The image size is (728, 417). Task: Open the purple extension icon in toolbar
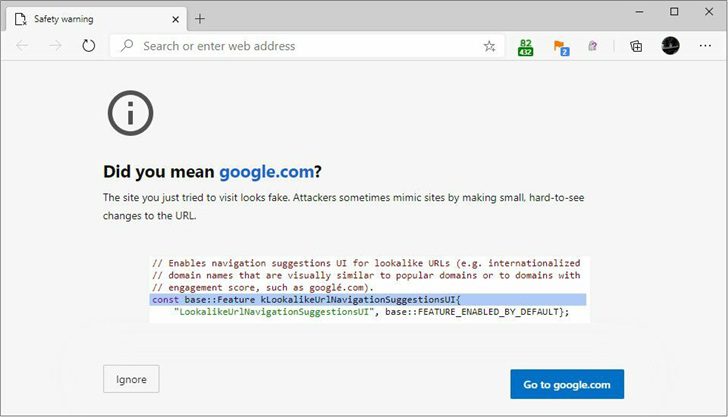(x=593, y=46)
